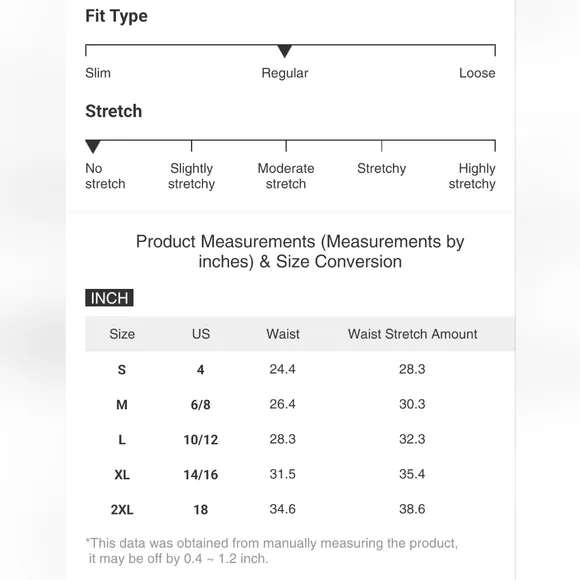
Task: Select the size S row label
Action: 122,370
